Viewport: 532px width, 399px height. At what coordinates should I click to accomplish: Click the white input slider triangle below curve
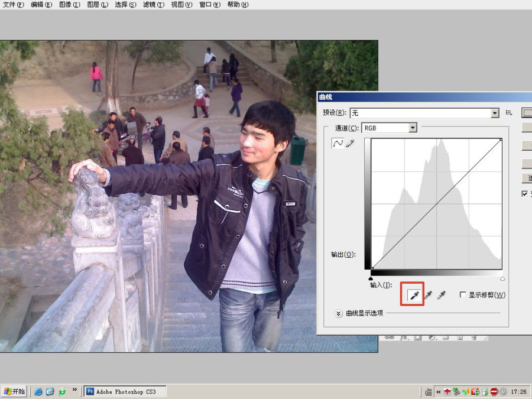point(502,278)
